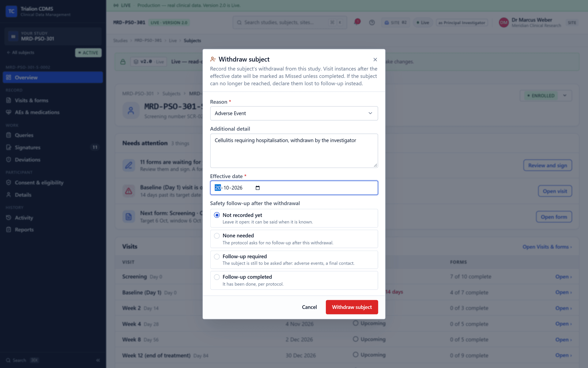Confirm with the red Withdraw subject button
This screenshot has height=368, width=588.
click(352, 307)
